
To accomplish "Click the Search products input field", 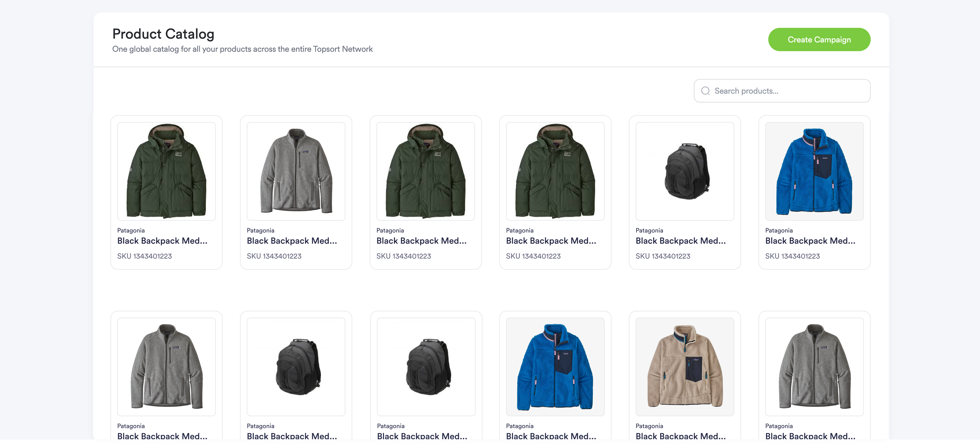I will point(782,91).
